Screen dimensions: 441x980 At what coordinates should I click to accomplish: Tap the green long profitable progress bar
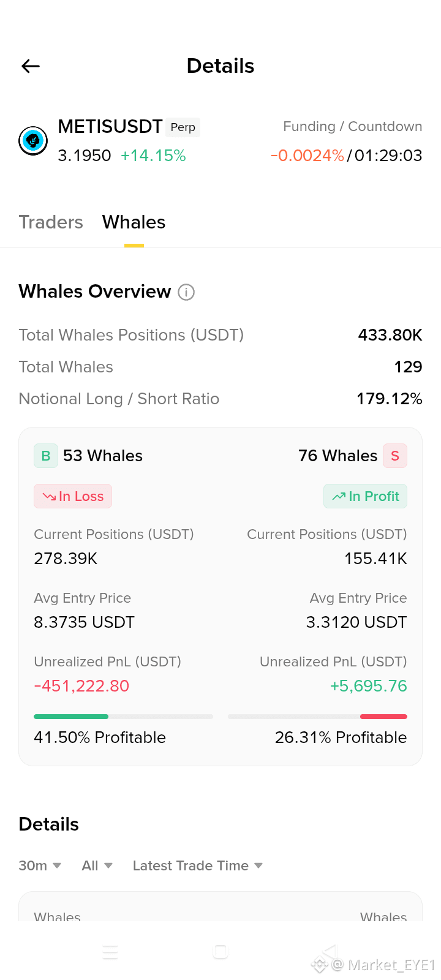71,717
